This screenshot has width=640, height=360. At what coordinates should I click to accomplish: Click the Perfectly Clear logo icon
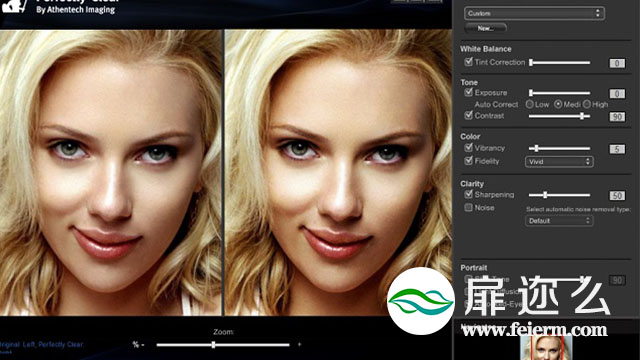coord(14,6)
